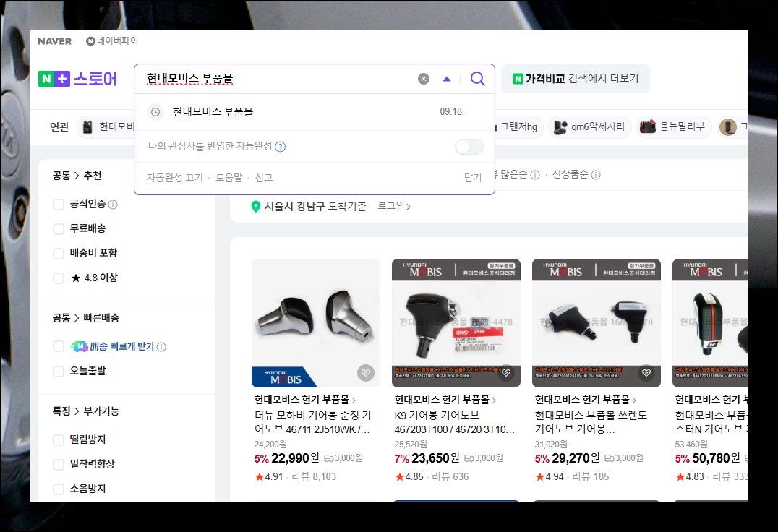
Task: Check the 무료배송 filter checkbox
Action: (x=59, y=228)
